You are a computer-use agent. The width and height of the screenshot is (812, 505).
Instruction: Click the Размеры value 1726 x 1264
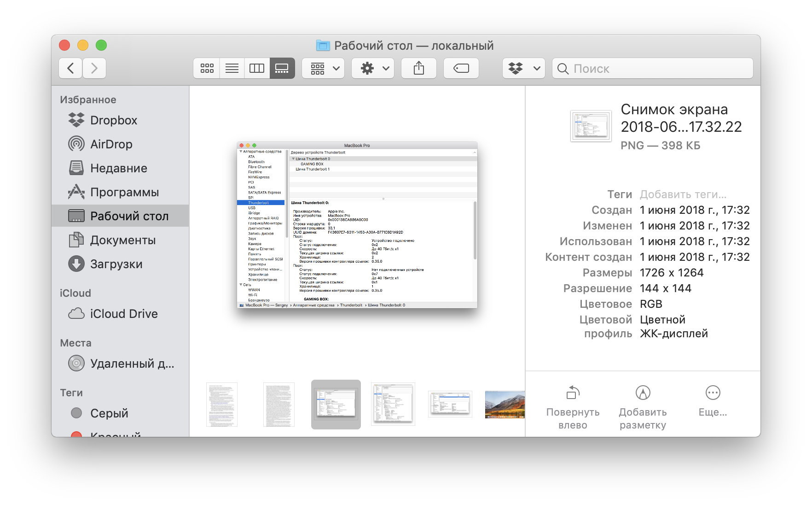672,273
